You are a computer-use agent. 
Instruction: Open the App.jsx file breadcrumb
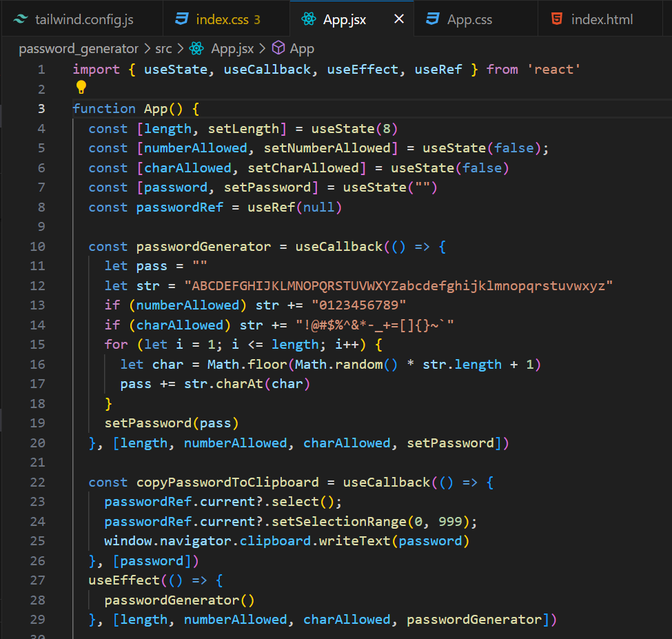click(x=232, y=48)
